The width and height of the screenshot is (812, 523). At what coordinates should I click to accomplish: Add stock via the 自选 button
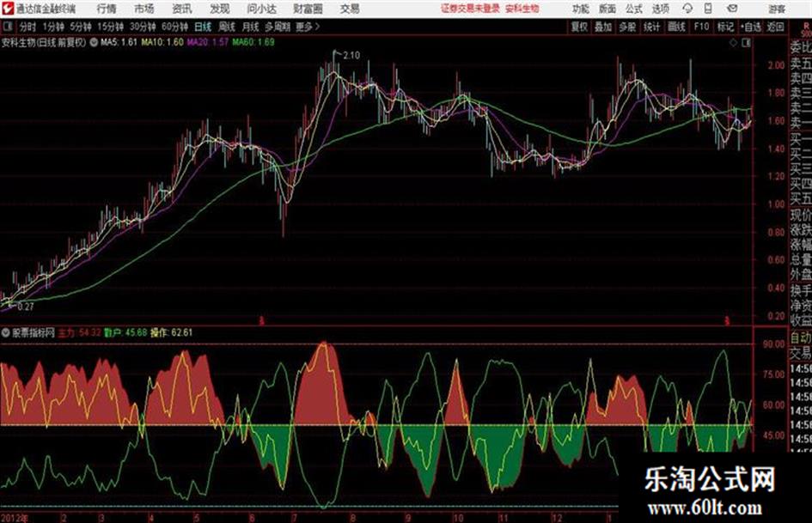click(750, 27)
